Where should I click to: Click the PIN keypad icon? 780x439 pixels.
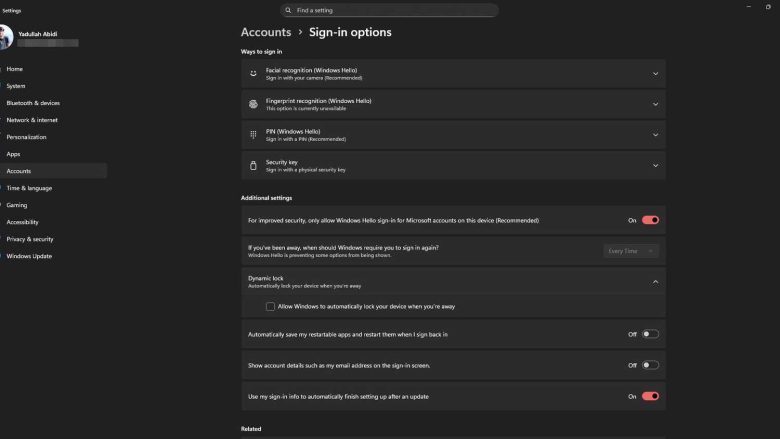253,134
